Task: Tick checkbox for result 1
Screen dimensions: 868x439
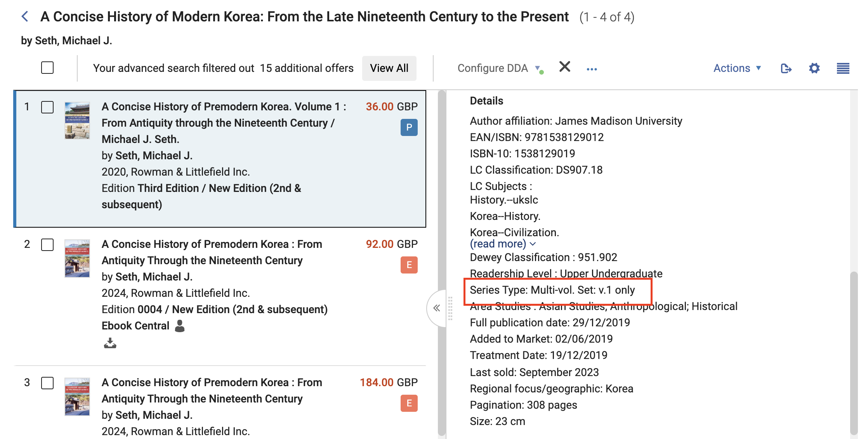Action: [x=47, y=107]
